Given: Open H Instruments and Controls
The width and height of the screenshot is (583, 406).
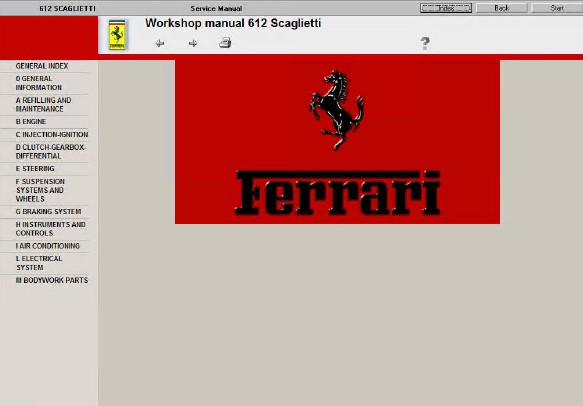Looking at the screenshot, I should coord(51,229).
